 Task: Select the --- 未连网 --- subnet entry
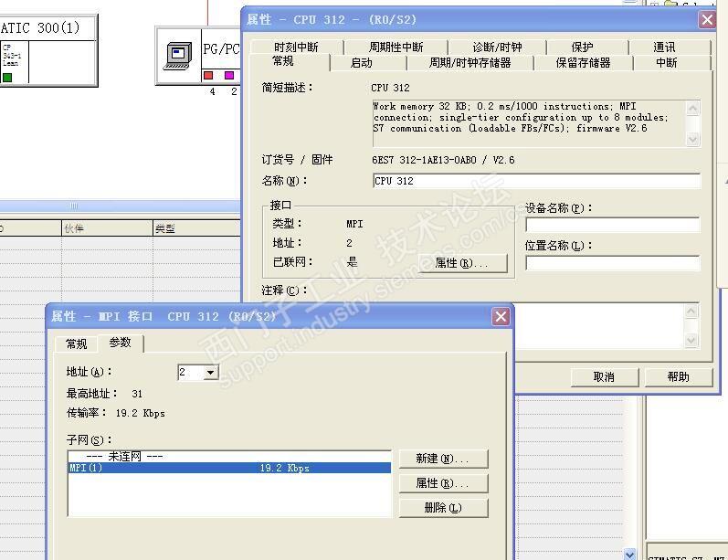[229, 457]
